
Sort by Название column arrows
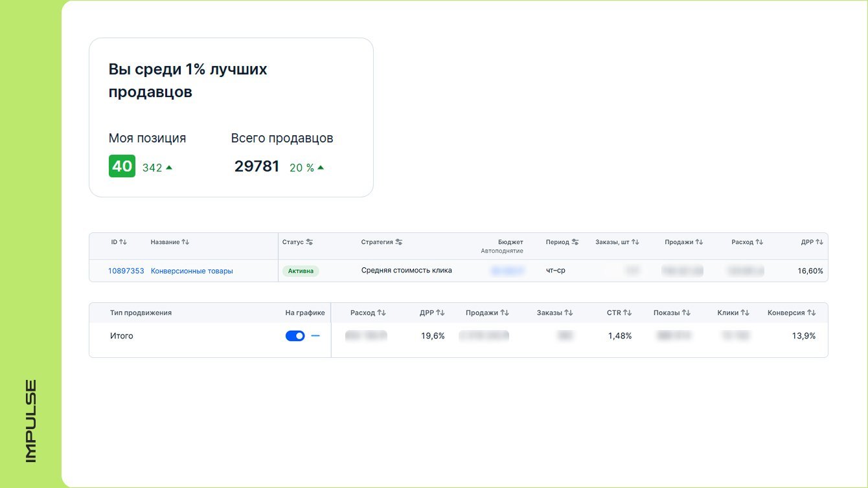pos(185,242)
